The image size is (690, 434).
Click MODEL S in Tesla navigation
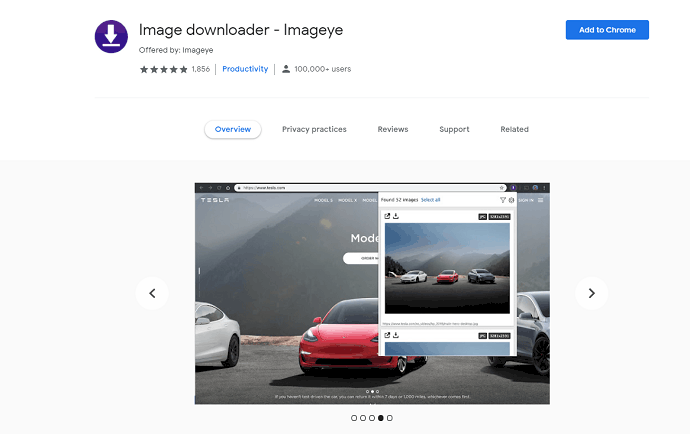tap(323, 200)
